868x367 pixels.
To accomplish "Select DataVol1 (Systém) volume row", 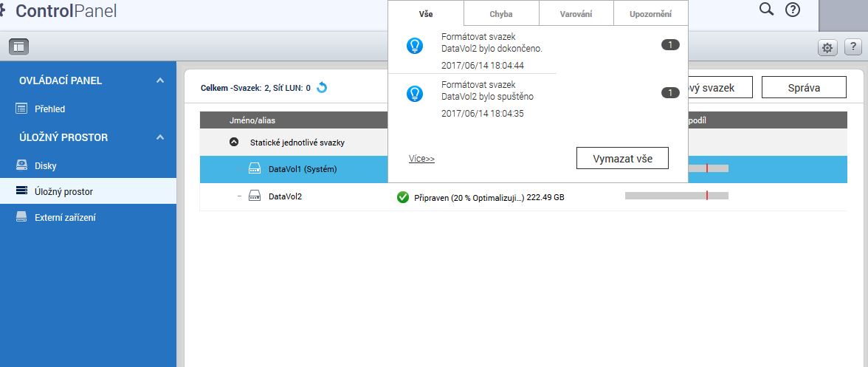I will point(302,170).
